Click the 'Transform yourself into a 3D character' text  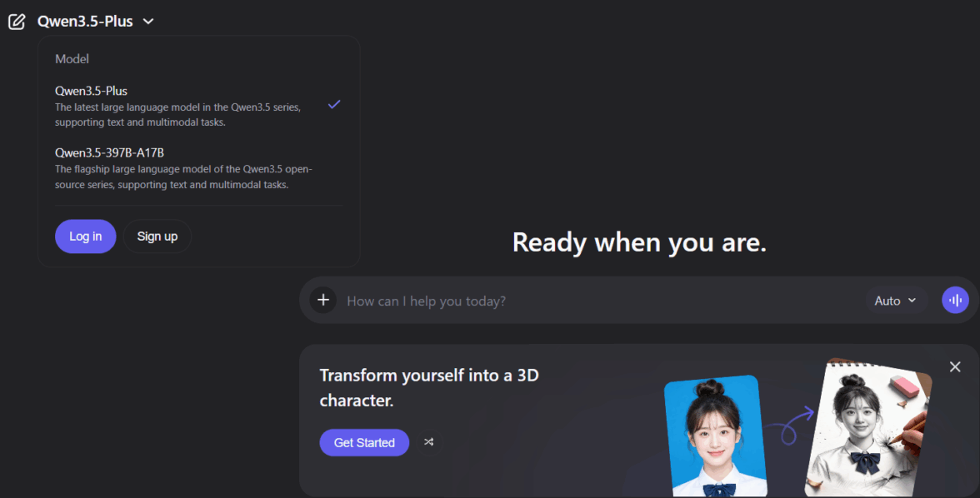click(x=429, y=387)
